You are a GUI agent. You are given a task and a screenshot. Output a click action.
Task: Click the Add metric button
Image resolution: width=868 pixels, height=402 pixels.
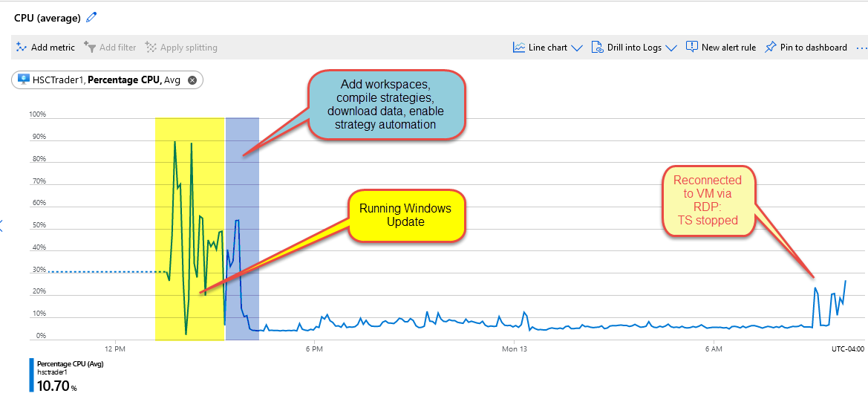pyautogui.click(x=45, y=48)
